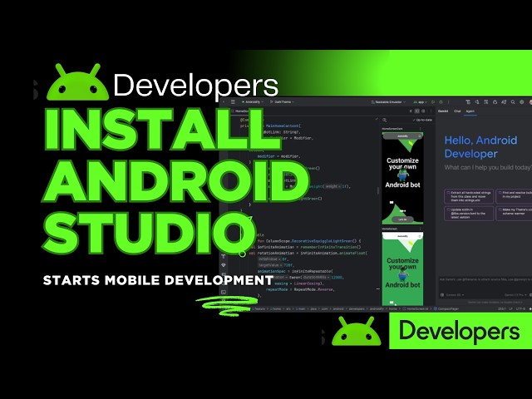Open the DarkTheme branch dropdown
The image size is (532, 399).
coord(282,101)
